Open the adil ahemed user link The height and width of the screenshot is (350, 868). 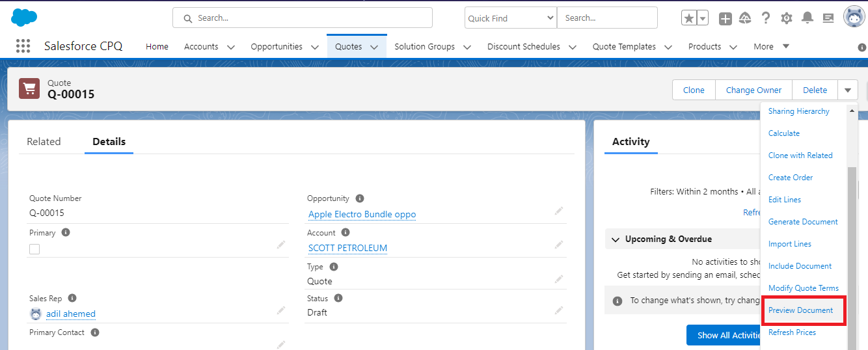point(71,314)
